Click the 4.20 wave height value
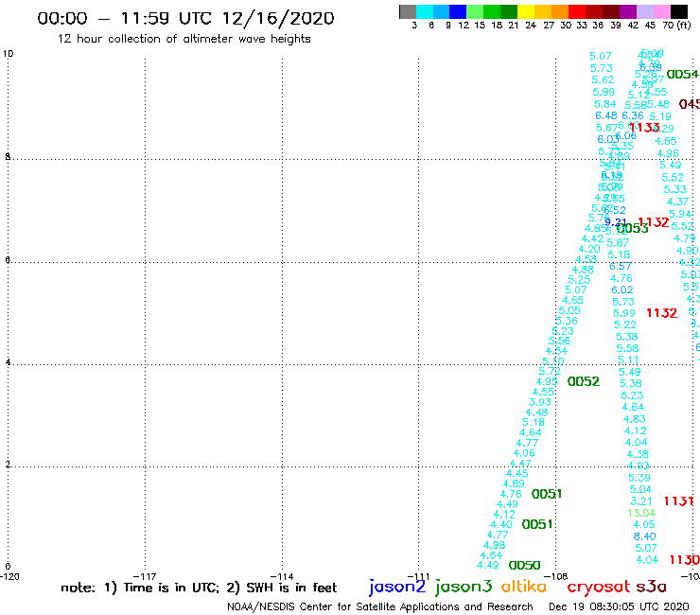700x615 pixels. pyautogui.click(x=589, y=249)
